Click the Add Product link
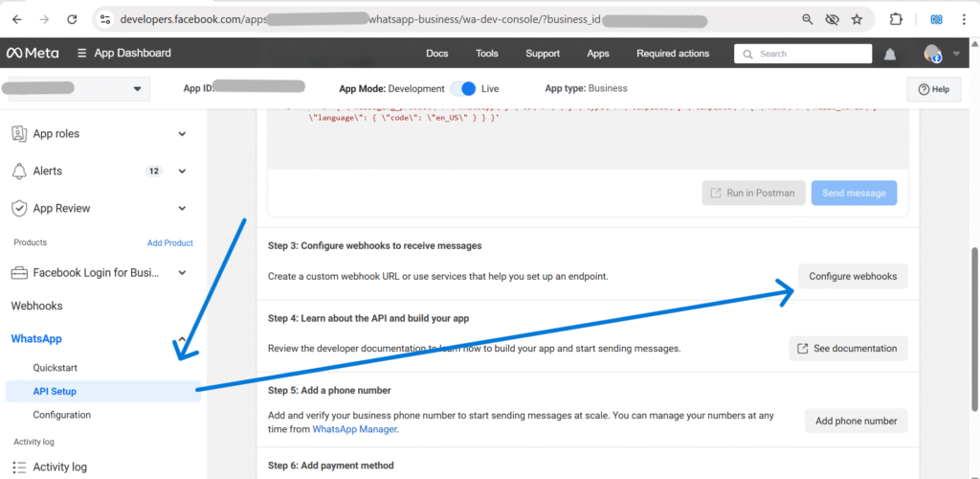The image size is (980, 479). (x=169, y=243)
